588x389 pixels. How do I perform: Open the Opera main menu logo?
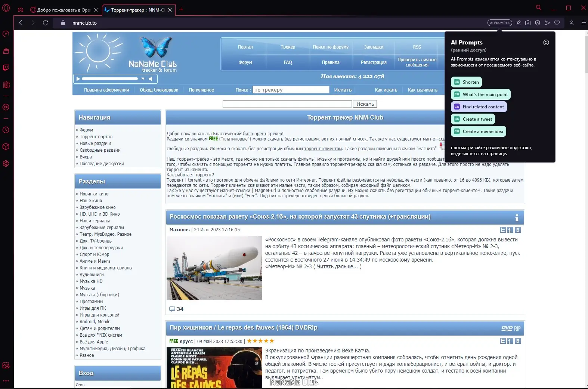tap(6, 9)
